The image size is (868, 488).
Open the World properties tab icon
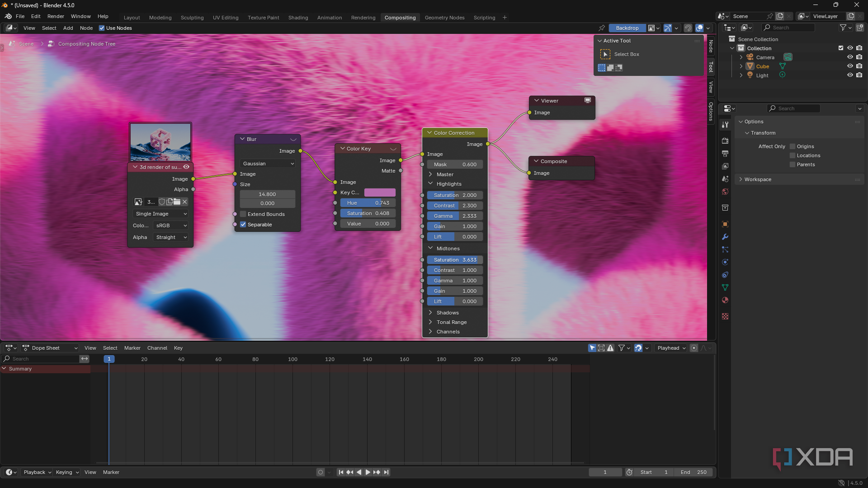pyautogui.click(x=725, y=192)
